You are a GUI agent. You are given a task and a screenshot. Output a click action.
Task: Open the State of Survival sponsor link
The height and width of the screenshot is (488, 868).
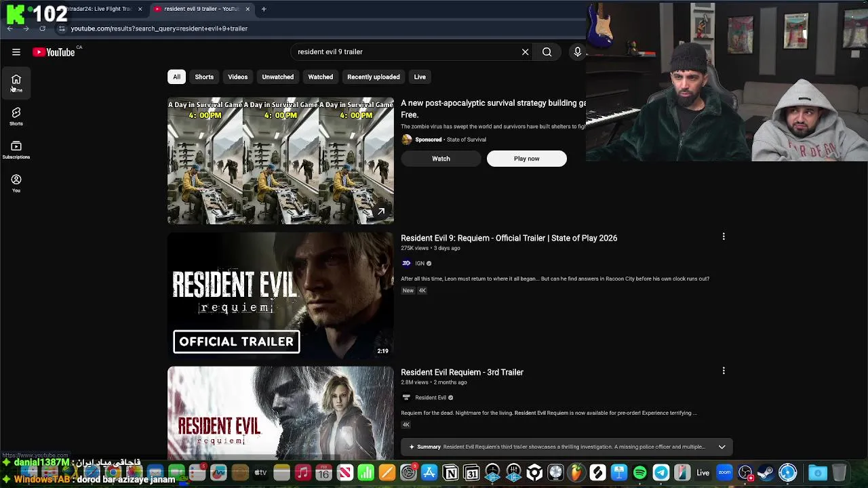click(x=466, y=140)
